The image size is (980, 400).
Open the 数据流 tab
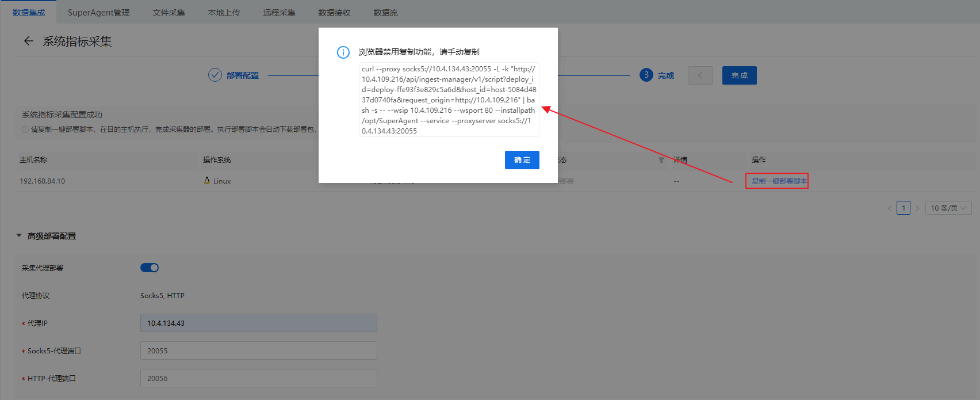(385, 13)
